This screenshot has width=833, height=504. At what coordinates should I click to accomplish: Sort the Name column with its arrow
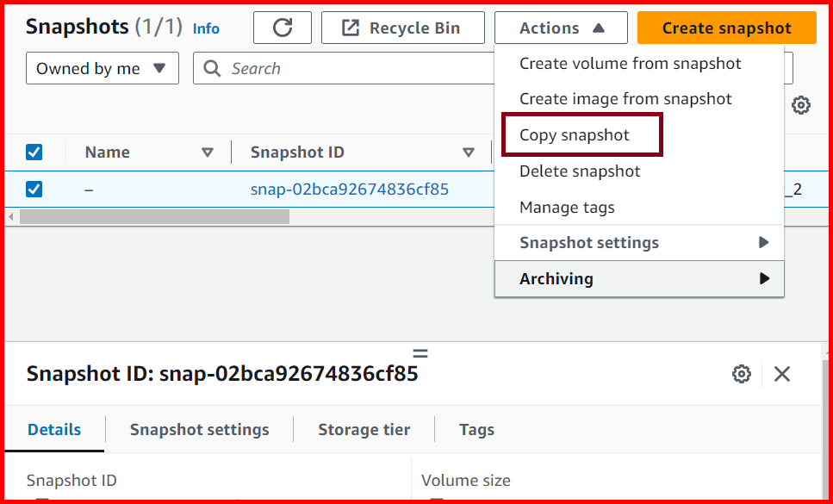pos(208,152)
